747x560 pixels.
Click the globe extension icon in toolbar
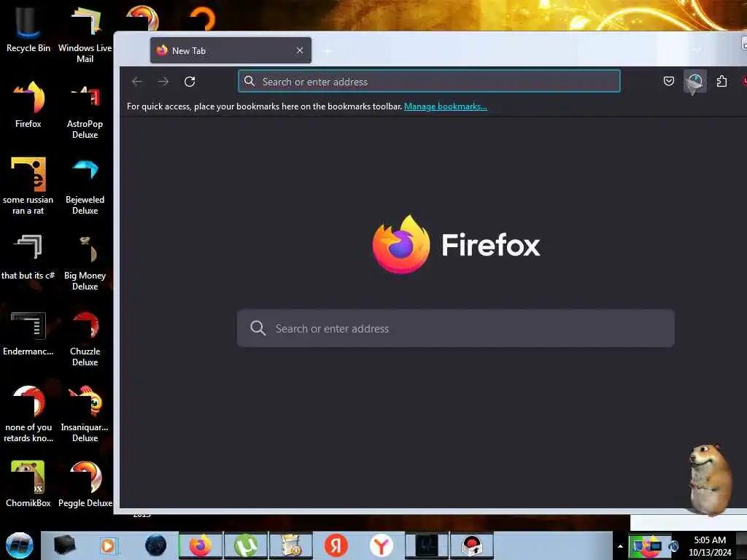pos(695,82)
